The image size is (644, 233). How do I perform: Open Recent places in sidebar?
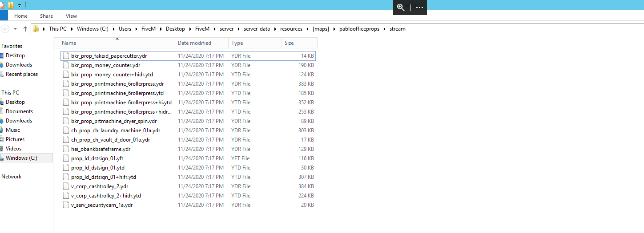22,74
